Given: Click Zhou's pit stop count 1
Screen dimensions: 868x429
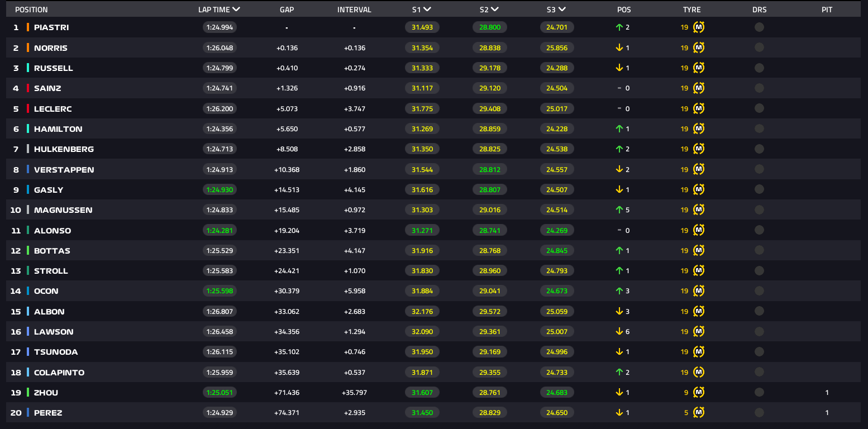Looking at the screenshot, I should click(x=827, y=393).
